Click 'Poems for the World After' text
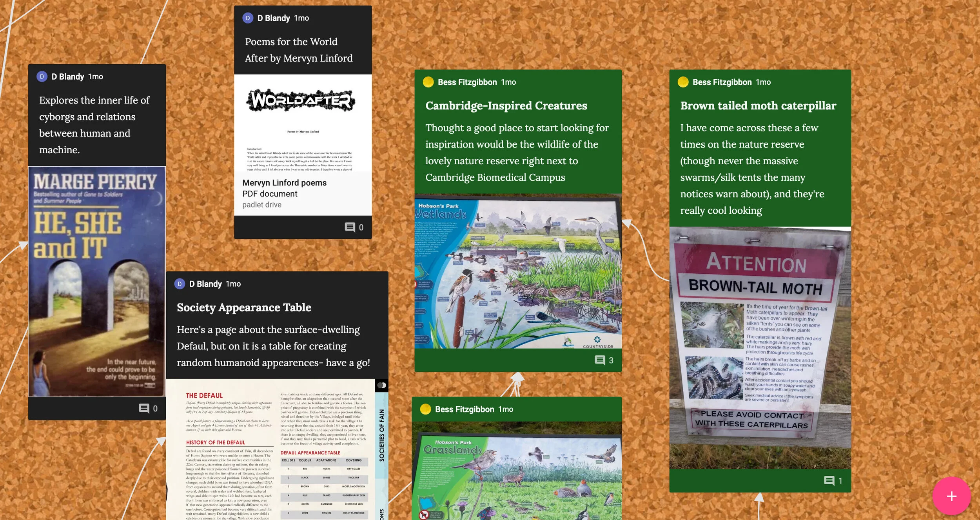The width and height of the screenshot is (980, 520). (299, 50)
